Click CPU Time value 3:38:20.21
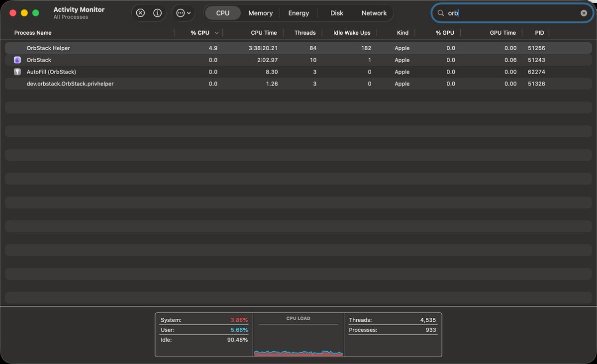Image resolution: width=597 pixels, height=364 pixels. (x=263, y=48)
